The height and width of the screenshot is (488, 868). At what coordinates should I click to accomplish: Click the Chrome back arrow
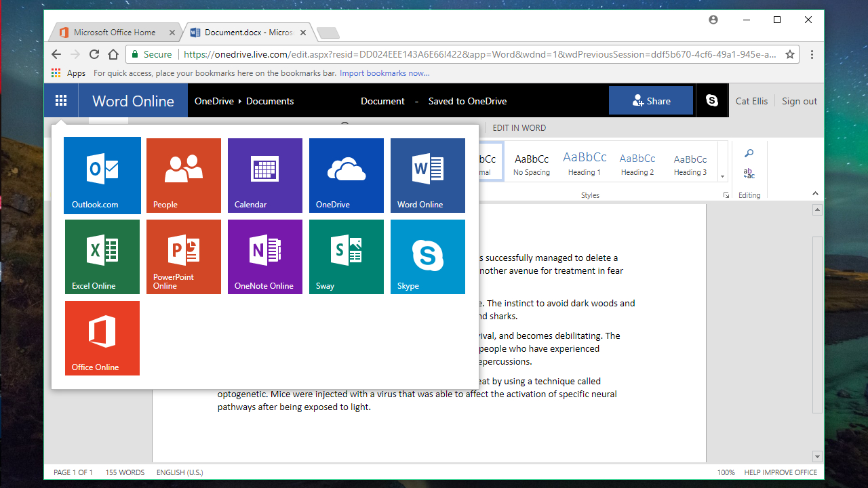56,54
